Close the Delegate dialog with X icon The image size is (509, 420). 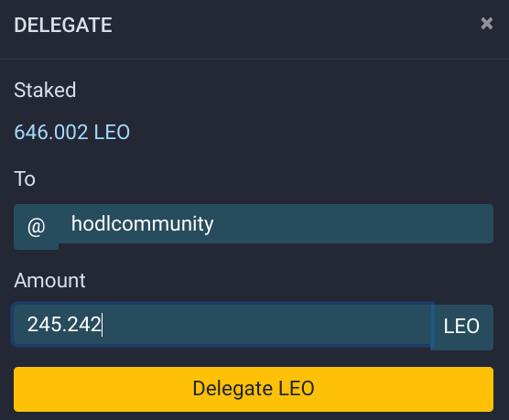tap(487, 24)
